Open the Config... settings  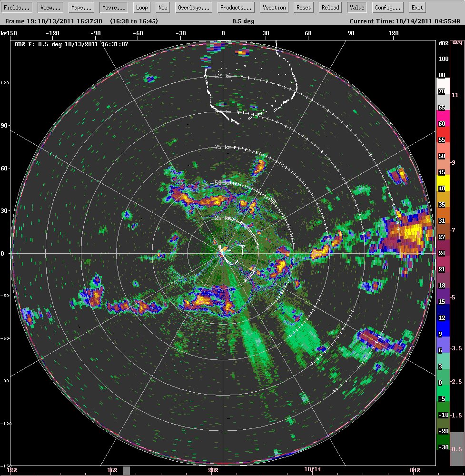(x=387, y=8)
